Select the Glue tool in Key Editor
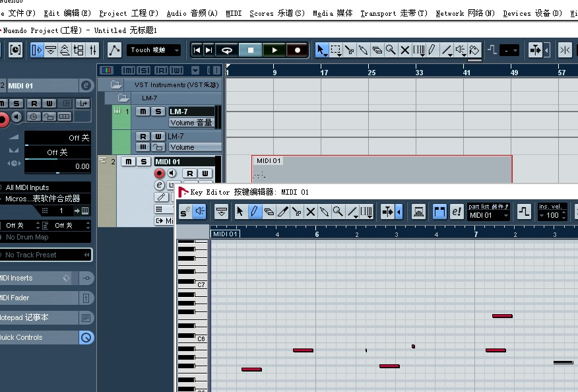 tap(325, 212)
